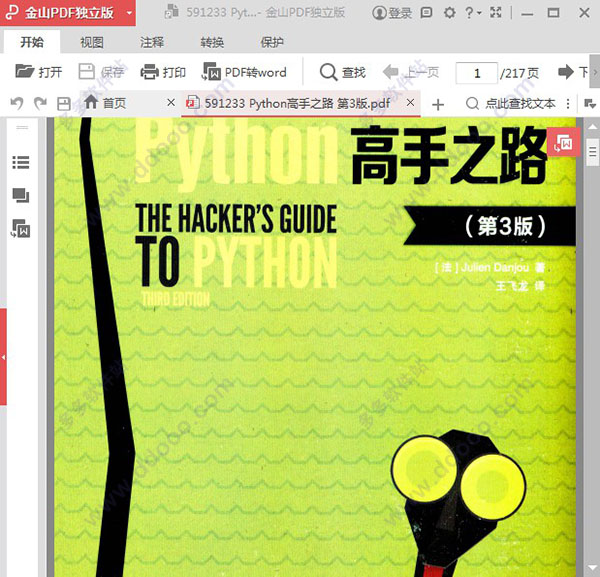
Task: Click the quick save icon beside redo
Action: (64, 104)
